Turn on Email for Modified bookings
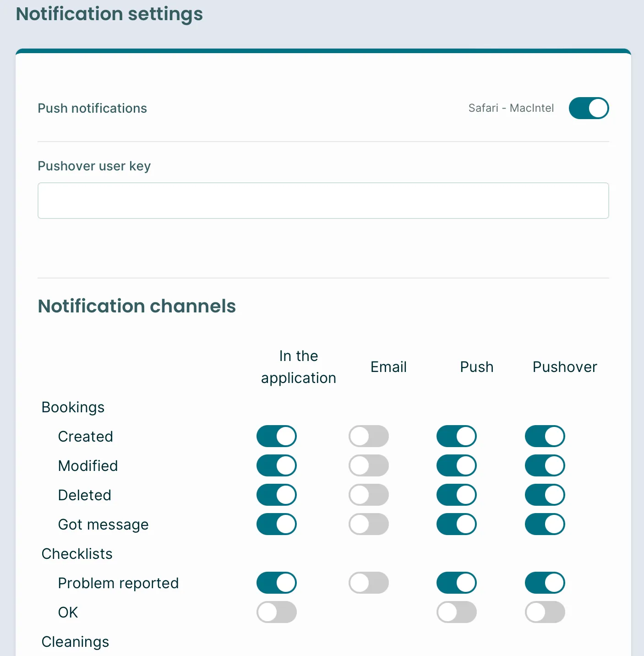 pos(368,465)
